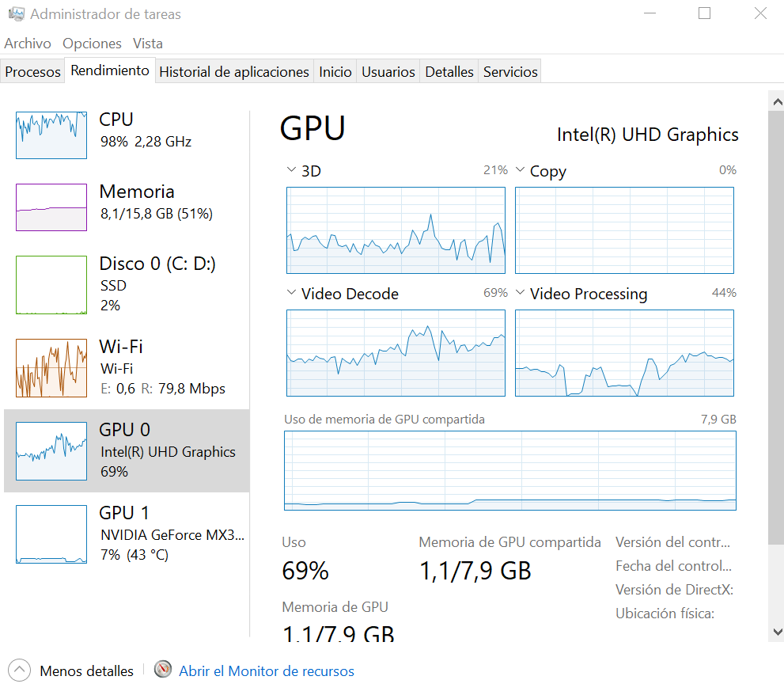Select the CPU performance graph thumbnail
Viewport: 784px width, 699px height.
coord(51,135)
